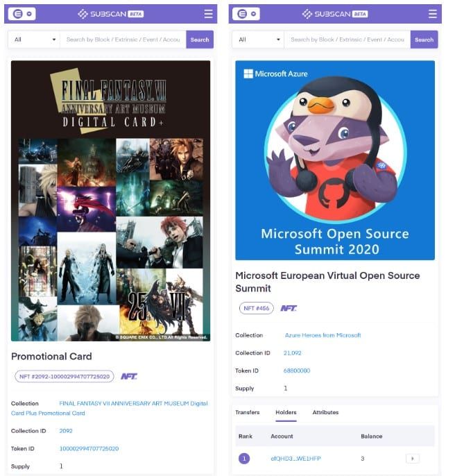Focus search input field in right panel
This screenshot has height=476, width=464.
[347, 40]
